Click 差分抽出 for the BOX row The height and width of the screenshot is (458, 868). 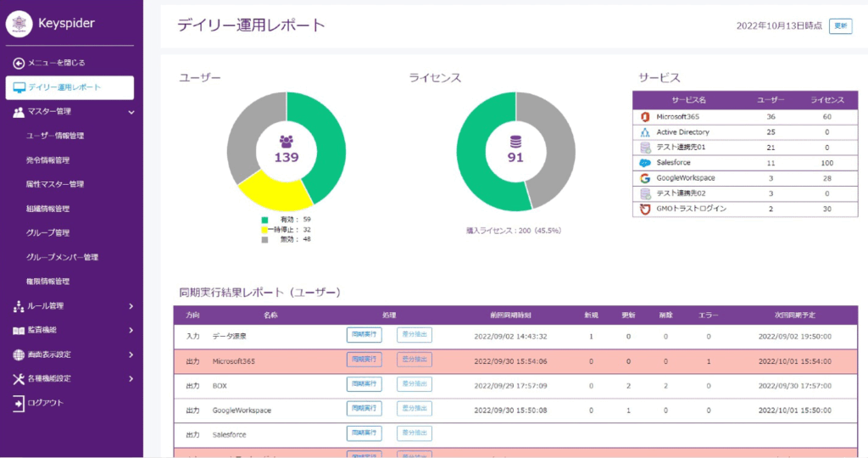click(414, 384)
